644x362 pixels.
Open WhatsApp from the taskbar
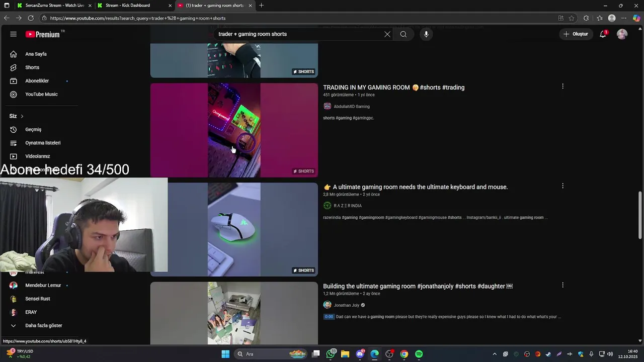331,354
